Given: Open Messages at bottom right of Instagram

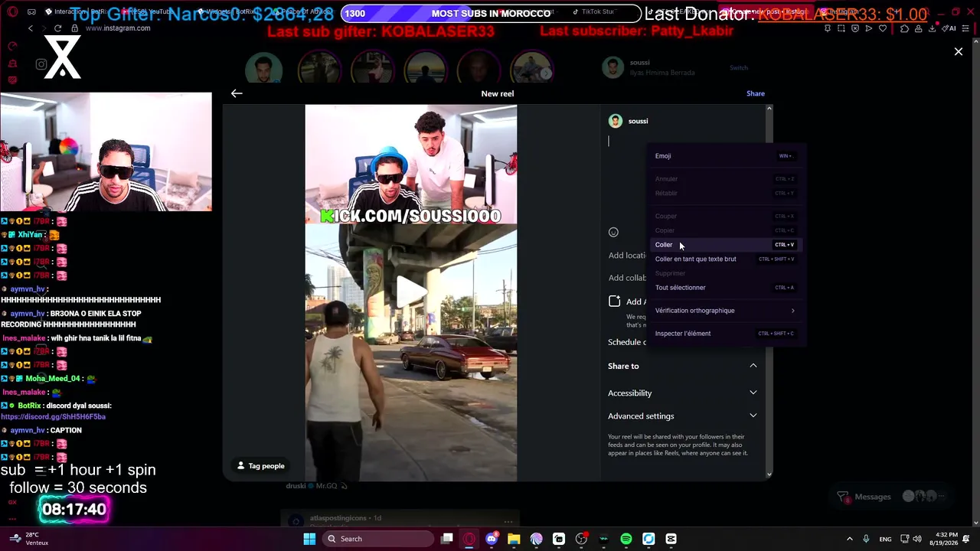Looking at the screenshot, I should point(892,497).
